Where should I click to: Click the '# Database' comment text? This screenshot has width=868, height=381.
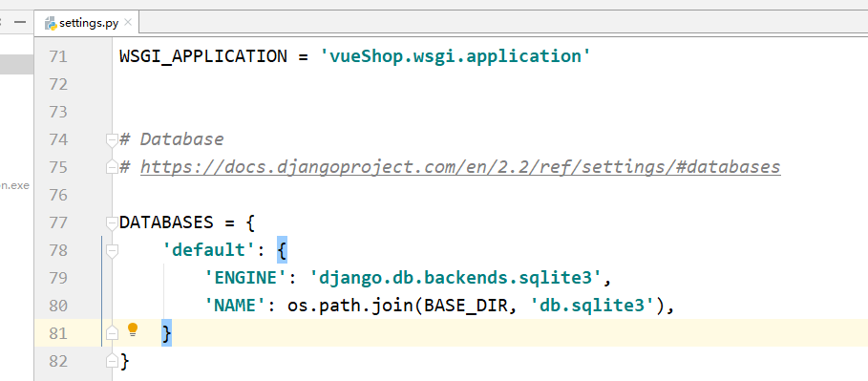pos(172,139)
